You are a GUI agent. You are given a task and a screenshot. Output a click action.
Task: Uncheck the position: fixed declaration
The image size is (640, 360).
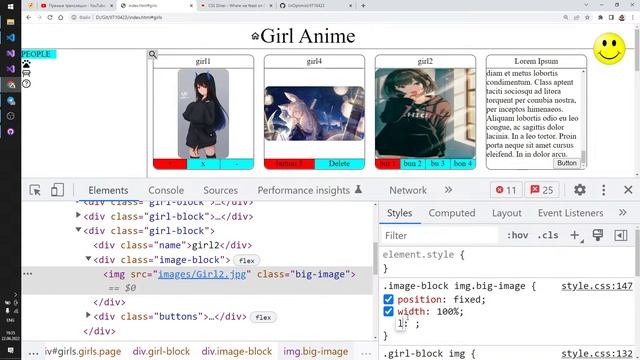point(388,299)
